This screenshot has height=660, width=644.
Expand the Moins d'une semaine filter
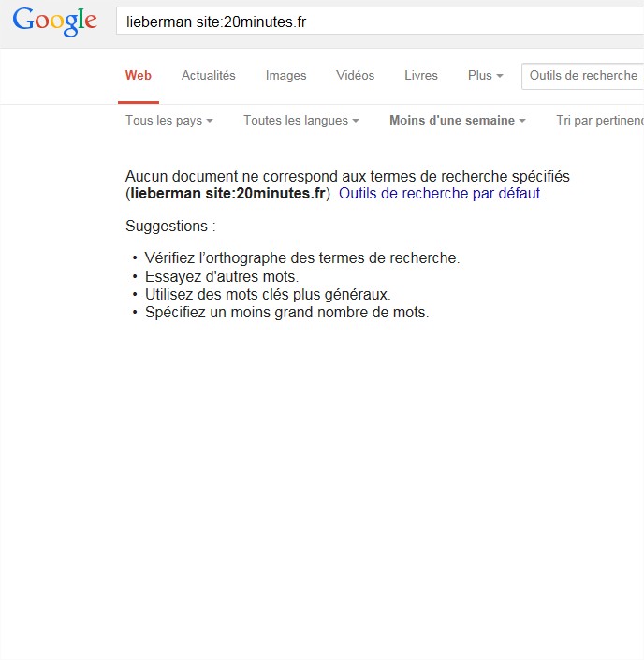(x=458, y=121)
